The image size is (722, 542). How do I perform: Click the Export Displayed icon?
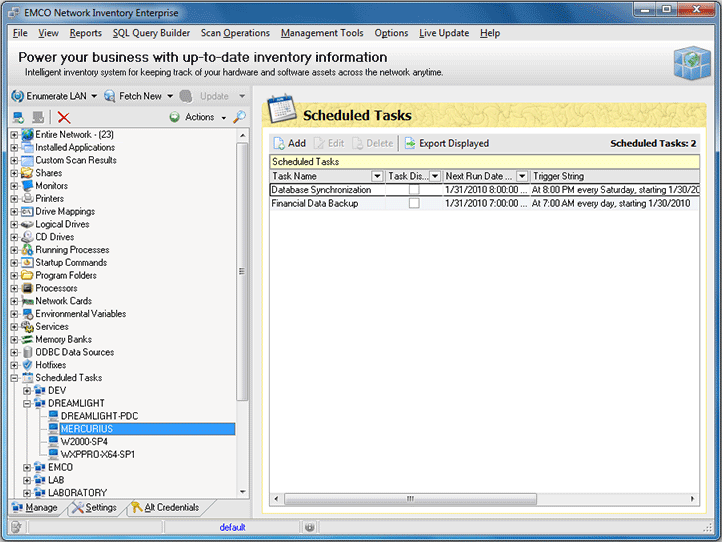[410, 143]
